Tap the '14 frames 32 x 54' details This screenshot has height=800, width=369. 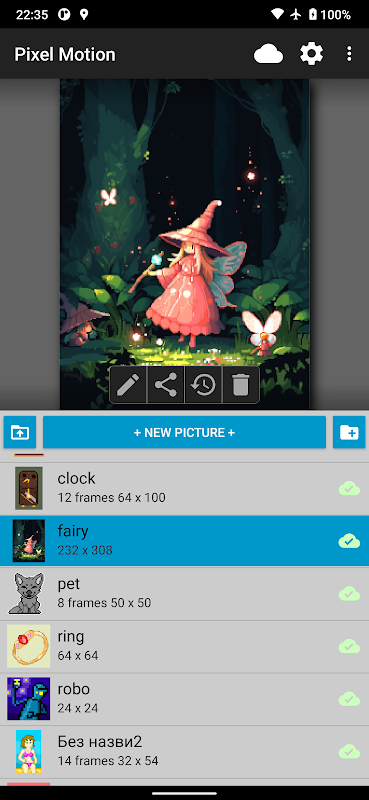[108, 761]
